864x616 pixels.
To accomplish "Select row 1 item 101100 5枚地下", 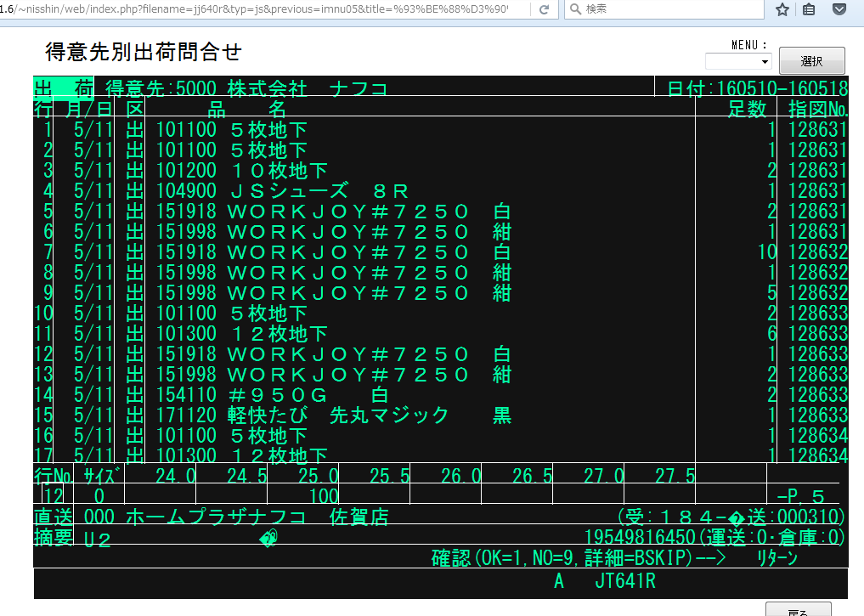I will [x=231, y=130].
